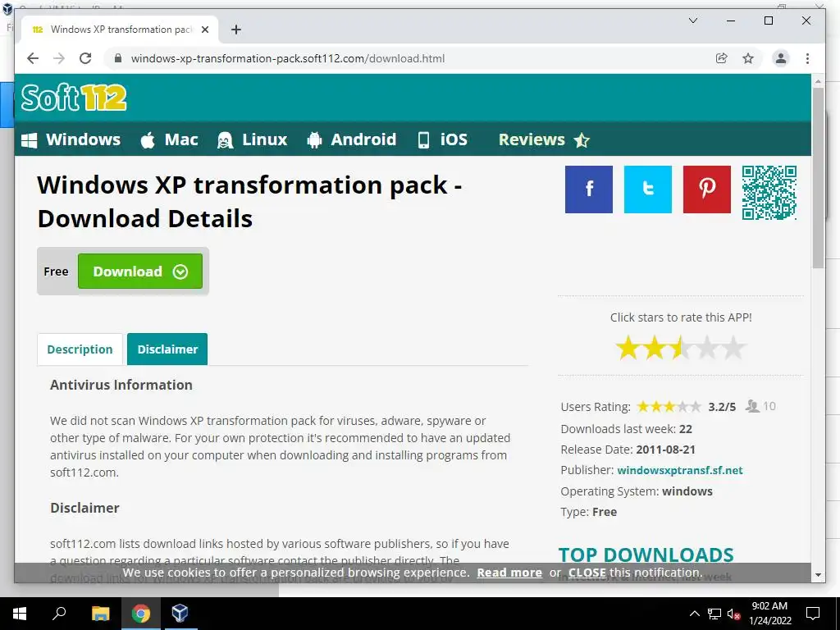Viewport: 840px width, 630px height.
Task: Click the share this page icon
Action: (722, 58)
